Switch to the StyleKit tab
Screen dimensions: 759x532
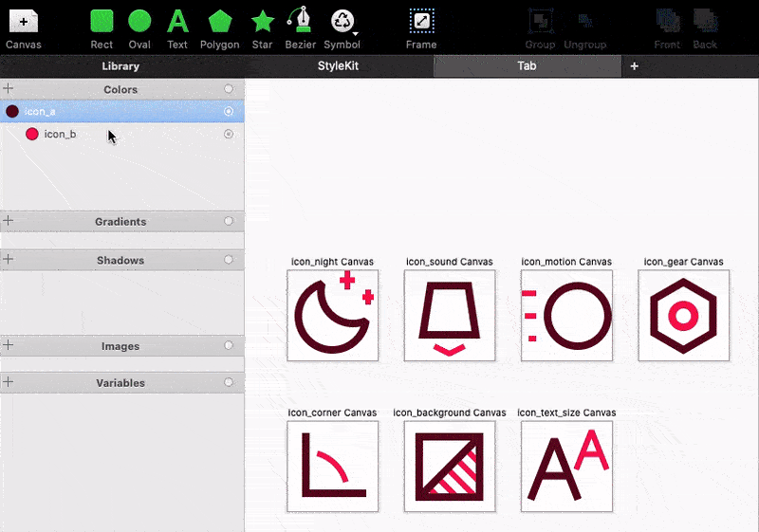[x=339, y=66]
